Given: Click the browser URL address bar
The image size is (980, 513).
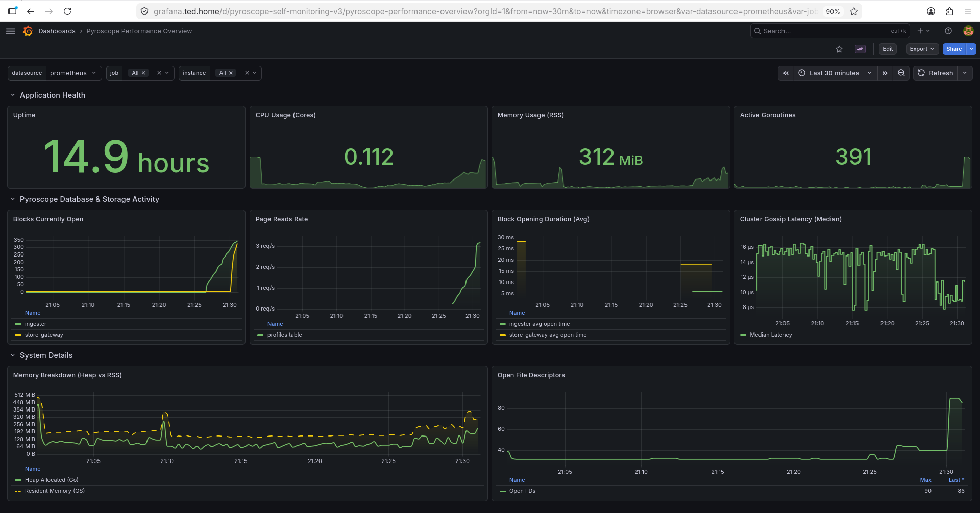Looking at the screenshot, I should [x=485, y=11].
